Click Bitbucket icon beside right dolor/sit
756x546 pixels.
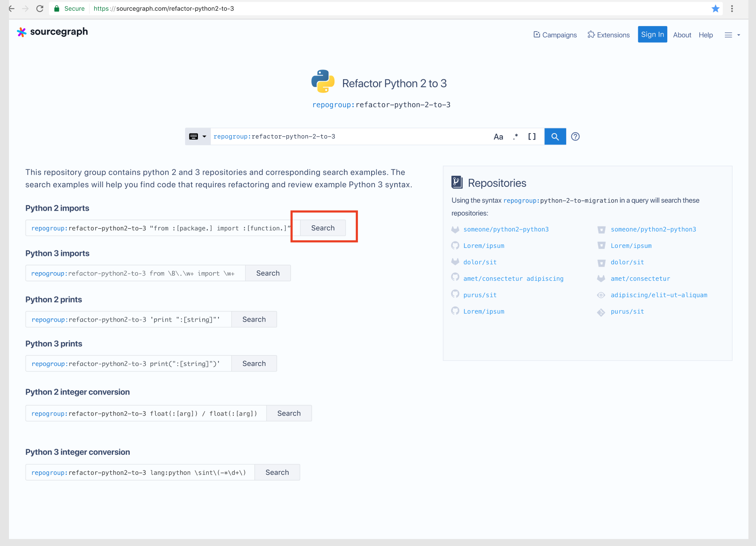tap(602, 263)
